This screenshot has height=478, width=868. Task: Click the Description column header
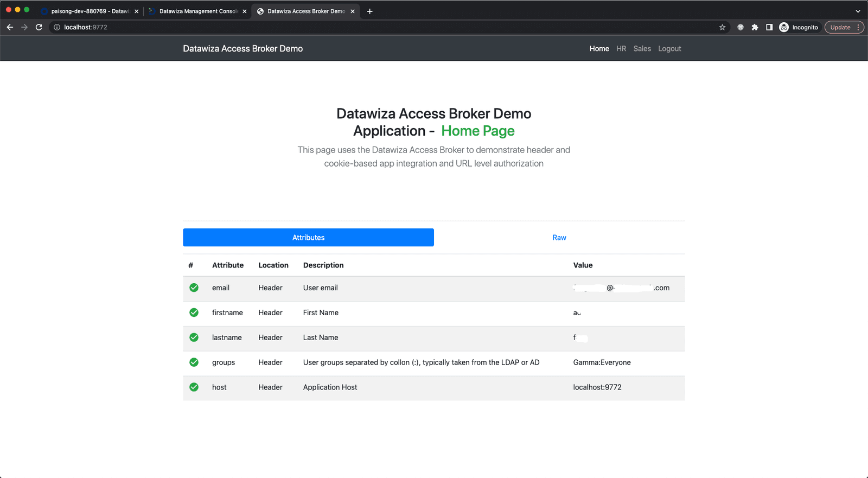coord(323,265)
